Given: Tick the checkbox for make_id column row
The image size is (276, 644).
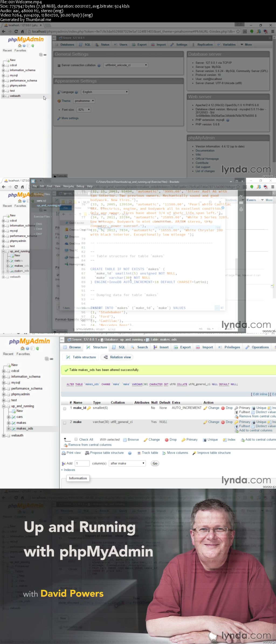Looking at the screenshot, I should point(65,408).
